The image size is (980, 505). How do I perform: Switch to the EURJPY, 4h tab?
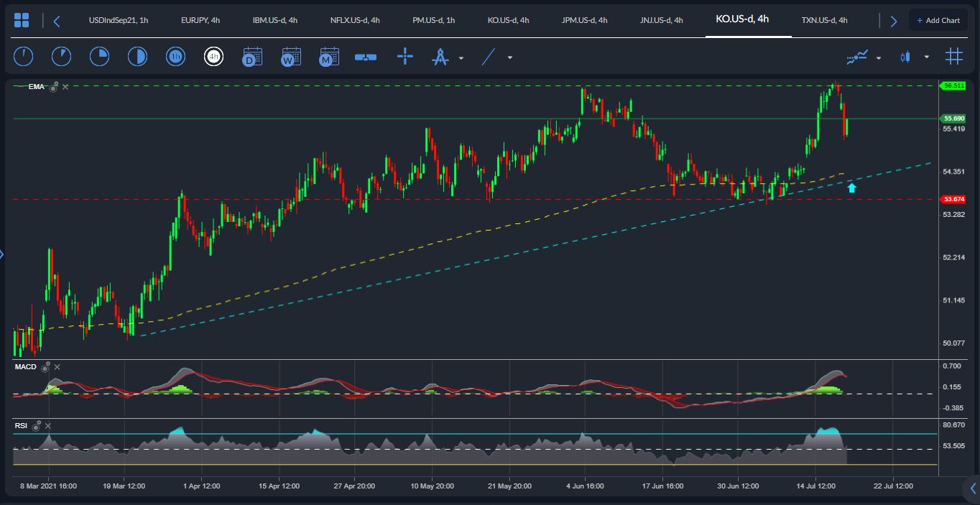click(200, 20)
